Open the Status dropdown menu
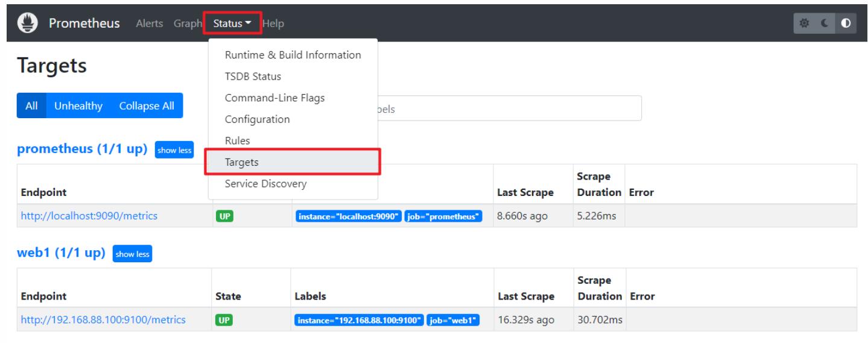The width and height of the screenshot is (868, 343). [x=232, y=24]
